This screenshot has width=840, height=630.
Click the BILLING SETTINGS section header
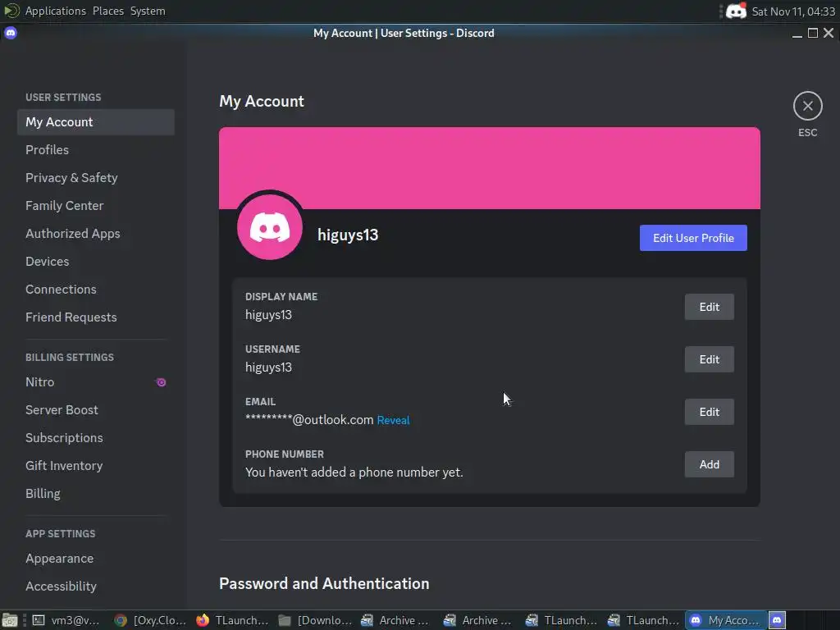point(70,358)
